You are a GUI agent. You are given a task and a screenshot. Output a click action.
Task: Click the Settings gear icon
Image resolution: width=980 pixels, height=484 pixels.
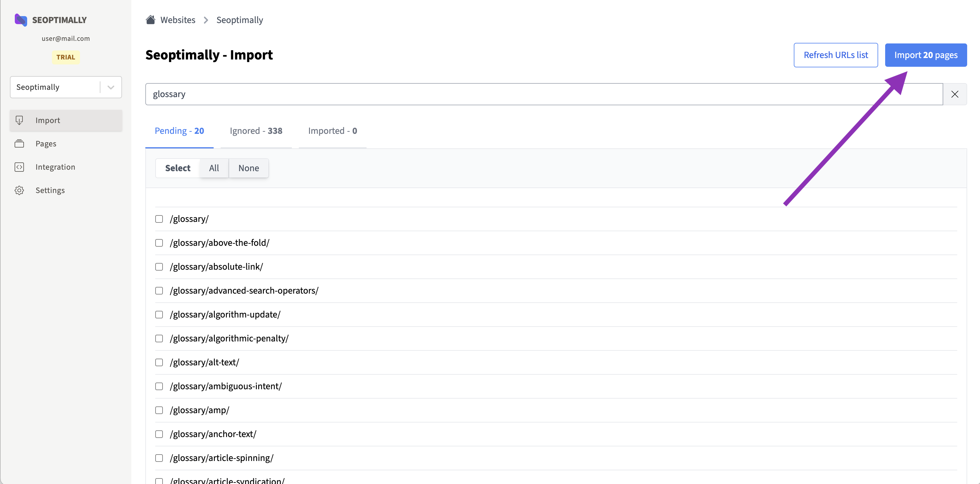(19, 190)
